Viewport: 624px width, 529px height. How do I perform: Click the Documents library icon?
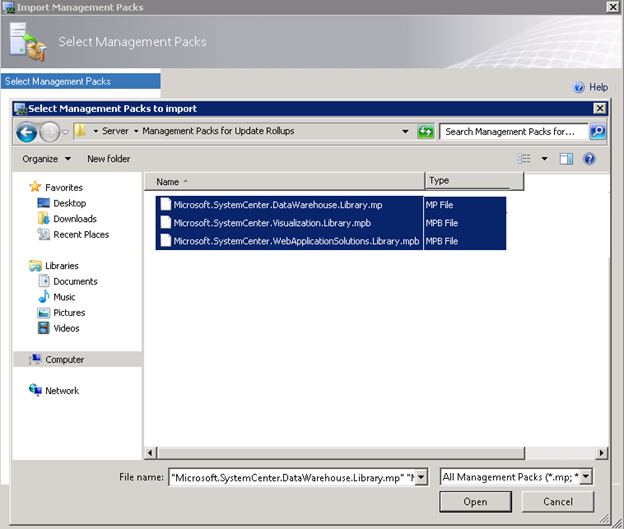(x=43, y=281)
